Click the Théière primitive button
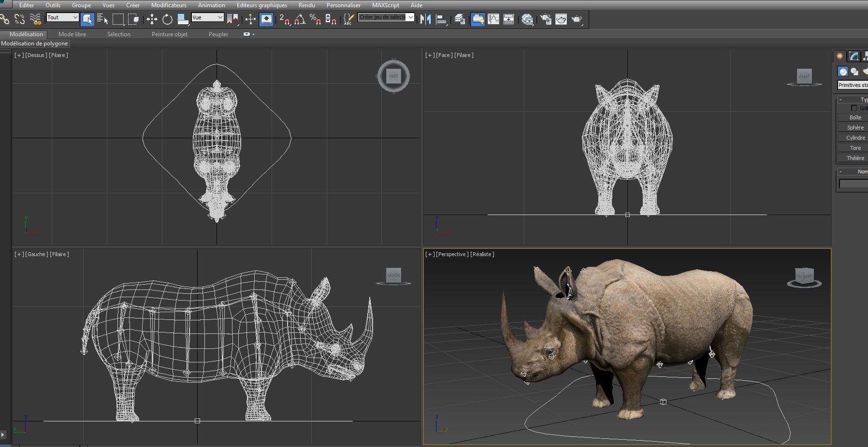This screenshot has width=868, height=447. 854,158
